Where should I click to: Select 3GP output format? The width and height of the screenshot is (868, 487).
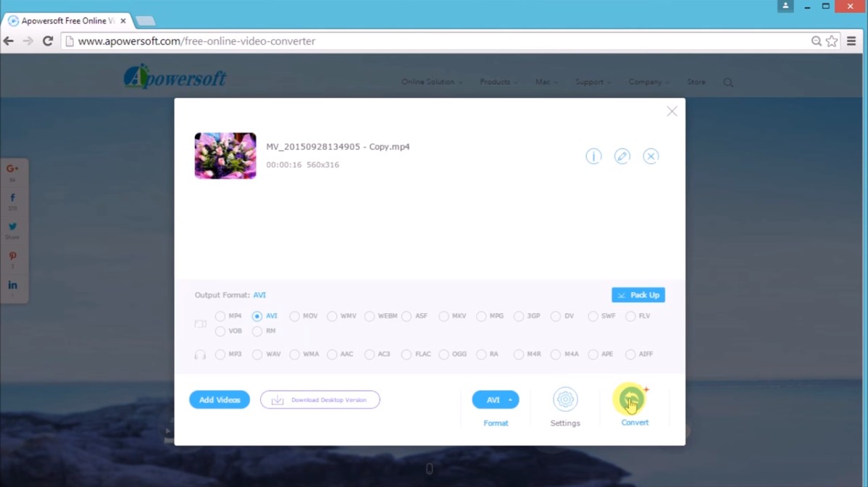coord(519,316)
